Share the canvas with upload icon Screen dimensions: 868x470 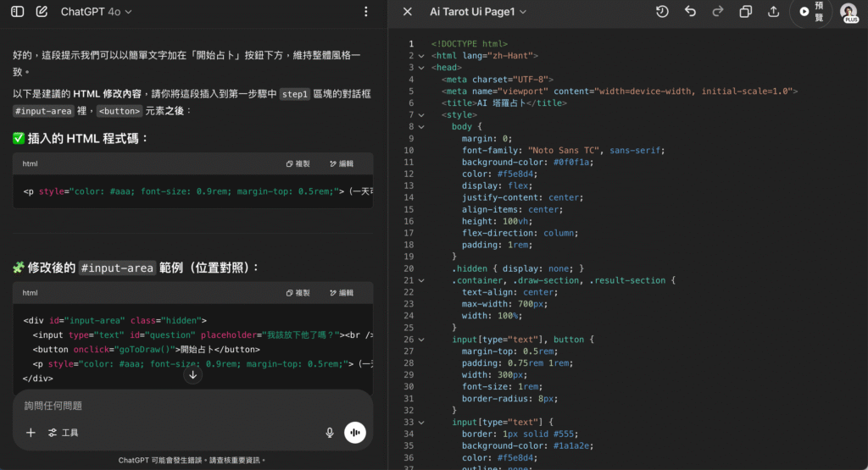pyautogui.click(x=773, y=12)
